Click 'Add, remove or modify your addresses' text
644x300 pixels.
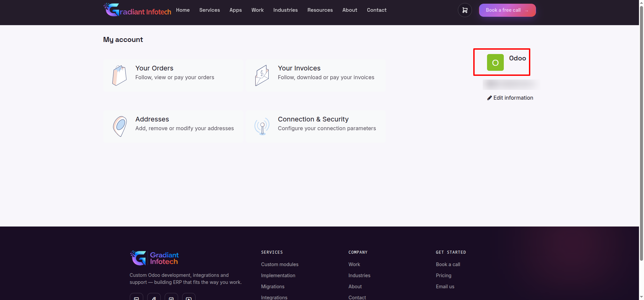[x=184, y=128]
